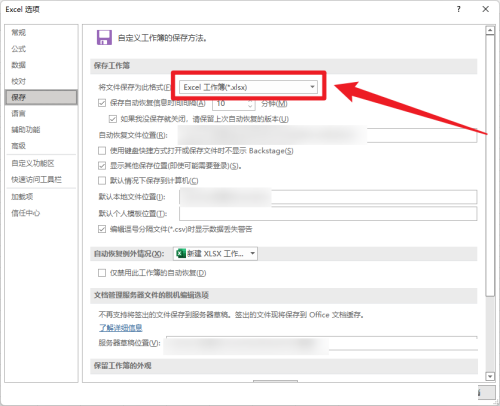The width and height of the screenshot is (500, 406).
Task: Close the Excel 选项 dialog
Action: tap(486, 9)
